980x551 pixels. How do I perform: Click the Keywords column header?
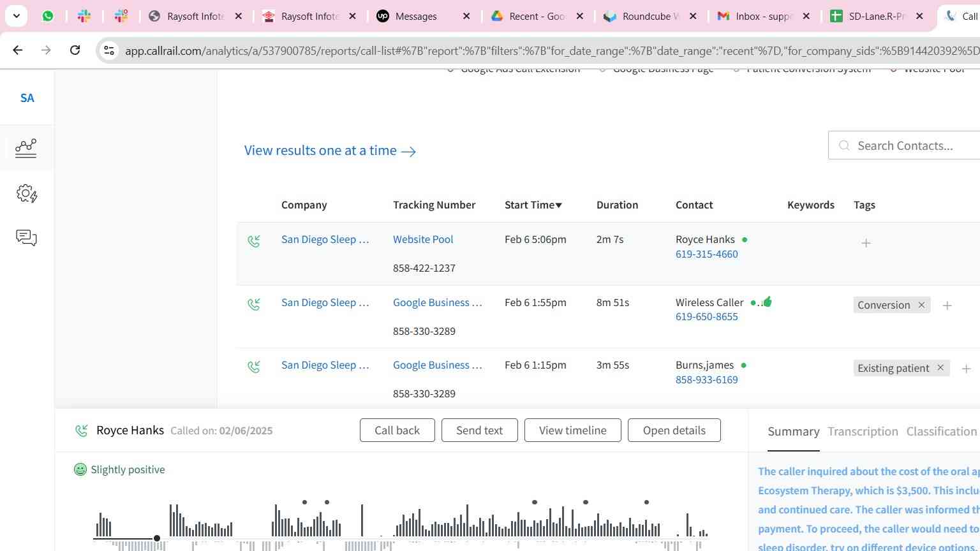point(810,205)
